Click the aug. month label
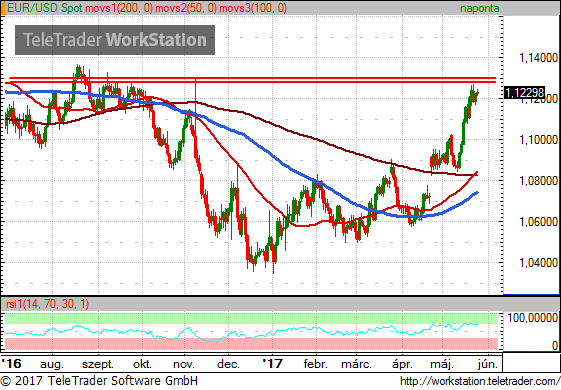 coord(52,365)
